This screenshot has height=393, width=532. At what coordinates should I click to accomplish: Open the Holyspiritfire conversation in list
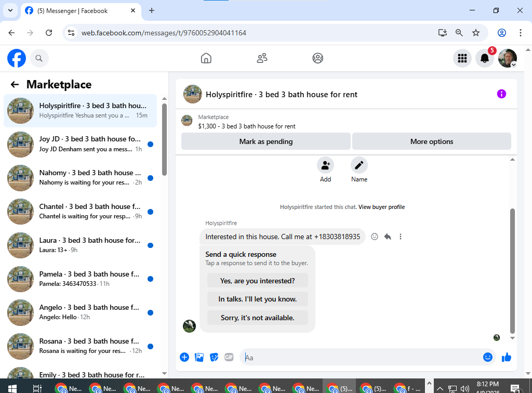coord(80,111)
